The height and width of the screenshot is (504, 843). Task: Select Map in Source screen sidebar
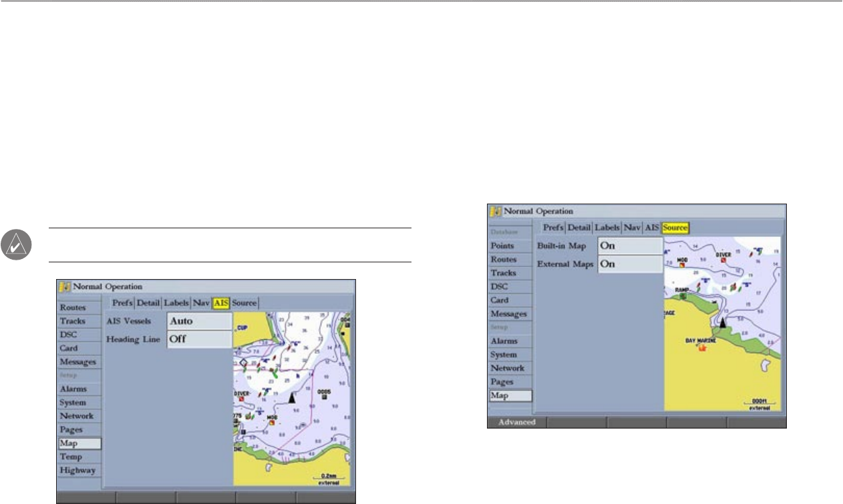pos(511,395)
